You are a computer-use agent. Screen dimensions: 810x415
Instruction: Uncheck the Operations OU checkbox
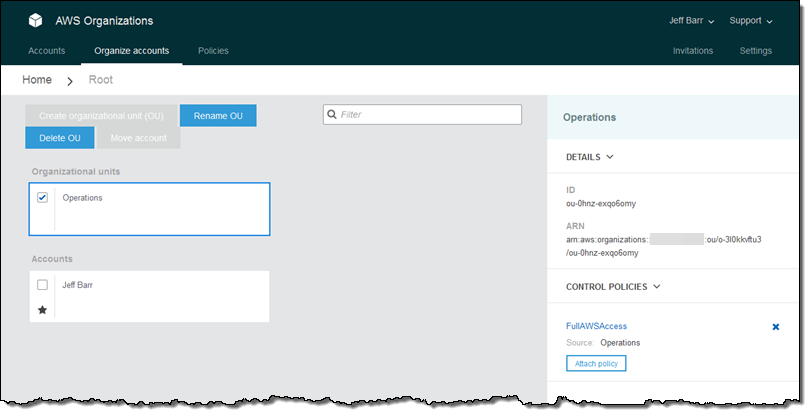point(42,197)
